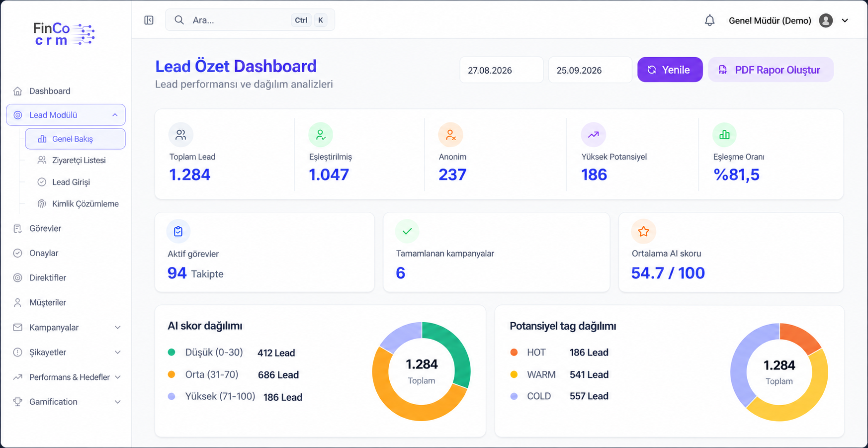The height and width of the screenshot is (448, 868).
Task: Open the user account dropdown arrow
Action: click(845, 20)
